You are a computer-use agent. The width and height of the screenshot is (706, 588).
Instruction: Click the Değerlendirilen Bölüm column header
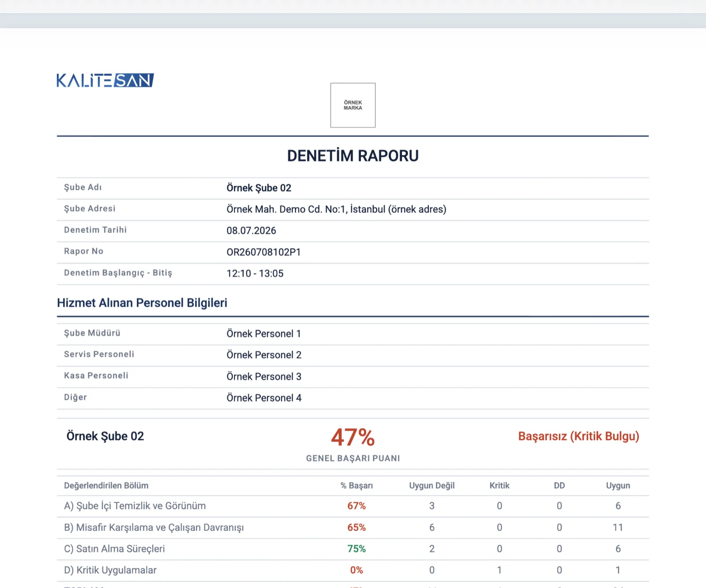[106, 486]
